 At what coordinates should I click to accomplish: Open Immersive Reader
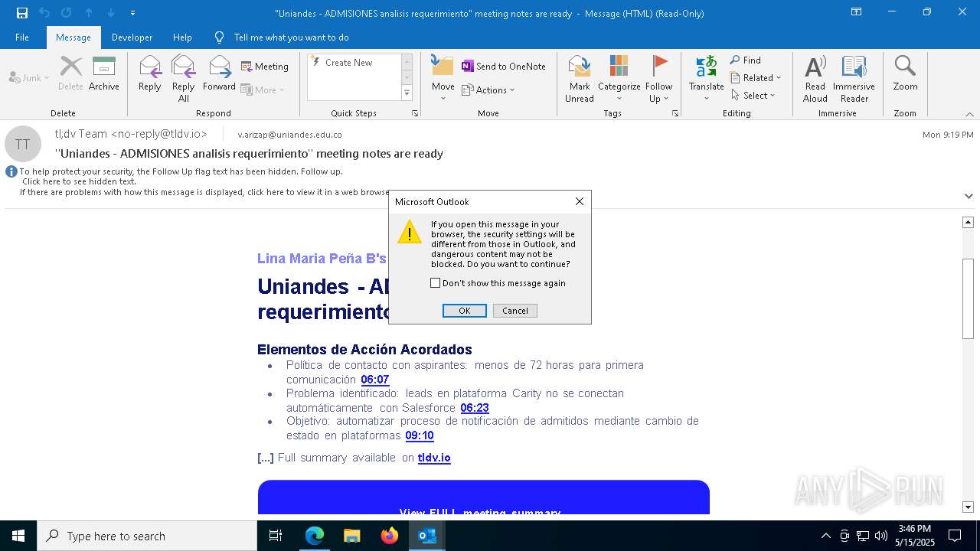click(854, 78)
